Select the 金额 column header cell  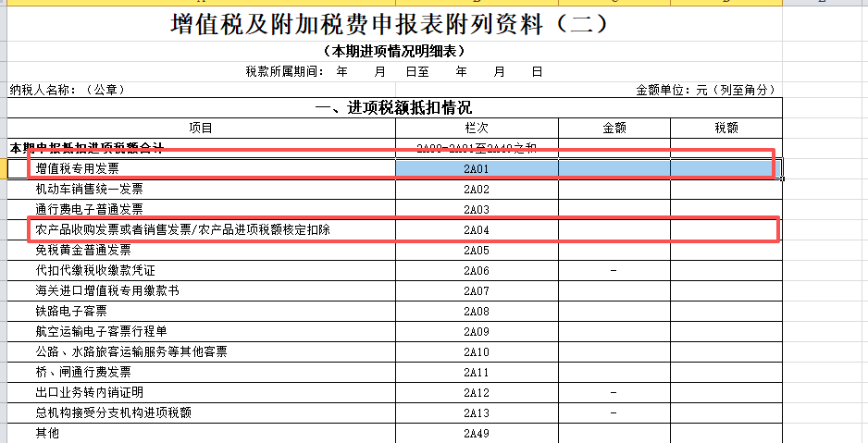coord(614,129)
